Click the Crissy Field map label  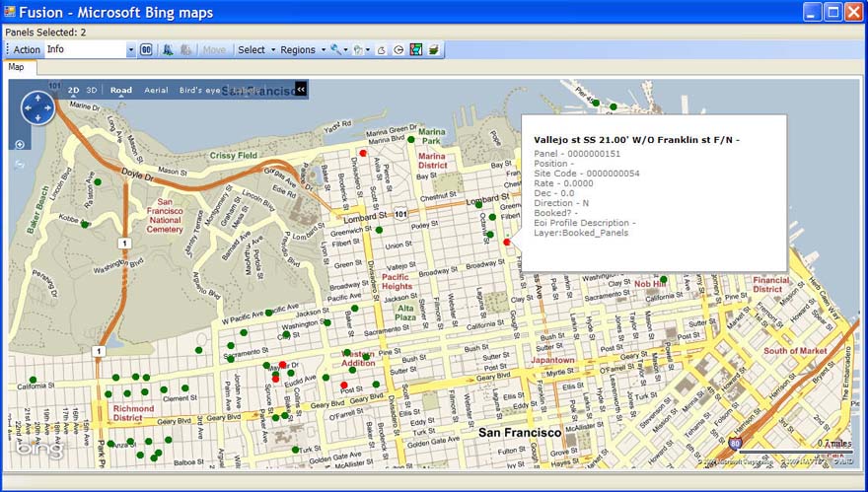pos(234,156)
